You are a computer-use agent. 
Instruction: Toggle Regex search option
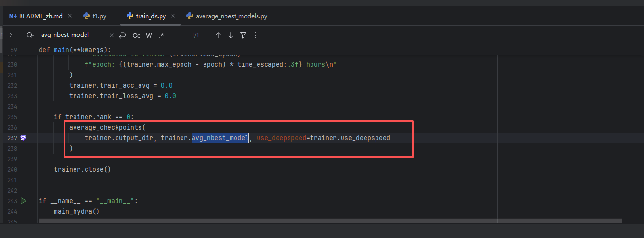(161, 35)
